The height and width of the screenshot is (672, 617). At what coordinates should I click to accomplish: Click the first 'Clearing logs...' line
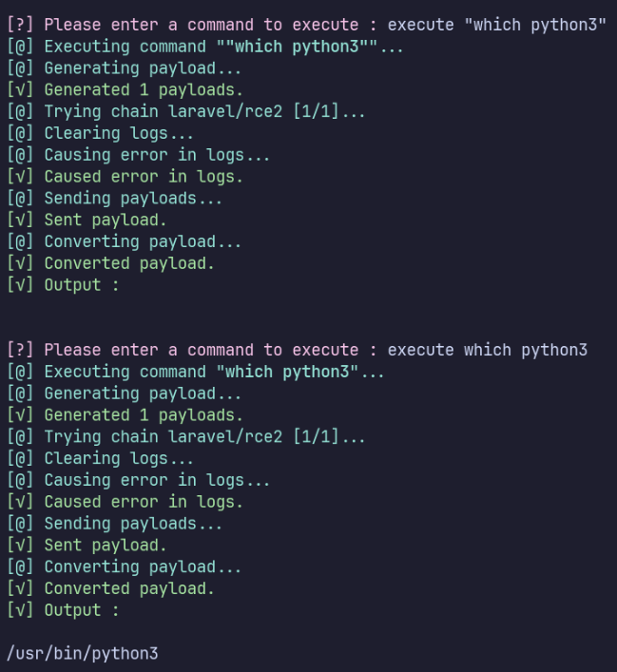point(119,133)
